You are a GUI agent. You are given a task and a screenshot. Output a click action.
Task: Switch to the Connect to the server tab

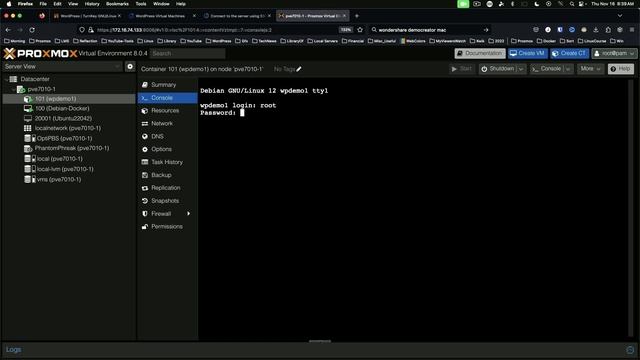click(x=238, y=16)
